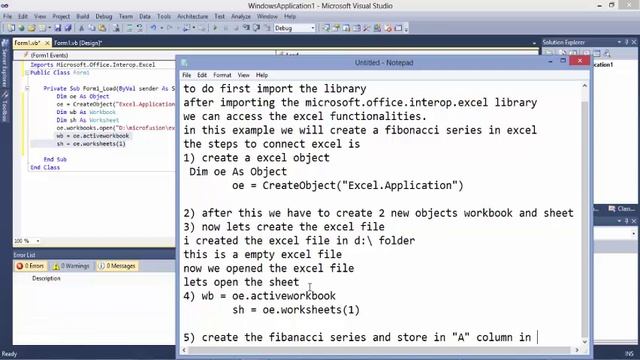The height and width of the screenshot is (360, 640).
Task: Toggle the 0 Warnings filter button
Action: click(71, 266)
